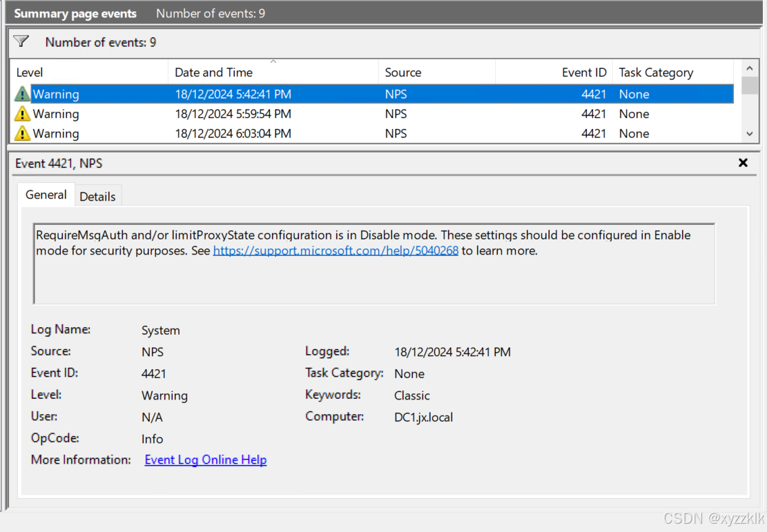Click the event description text box

click(374, 264)
